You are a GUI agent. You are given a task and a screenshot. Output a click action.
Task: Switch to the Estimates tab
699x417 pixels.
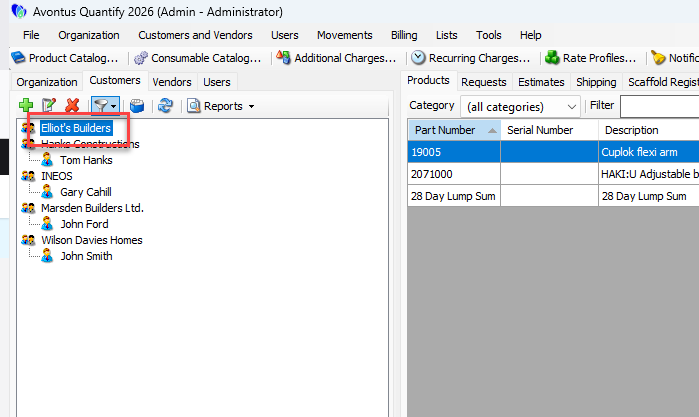tap(541, 82)
